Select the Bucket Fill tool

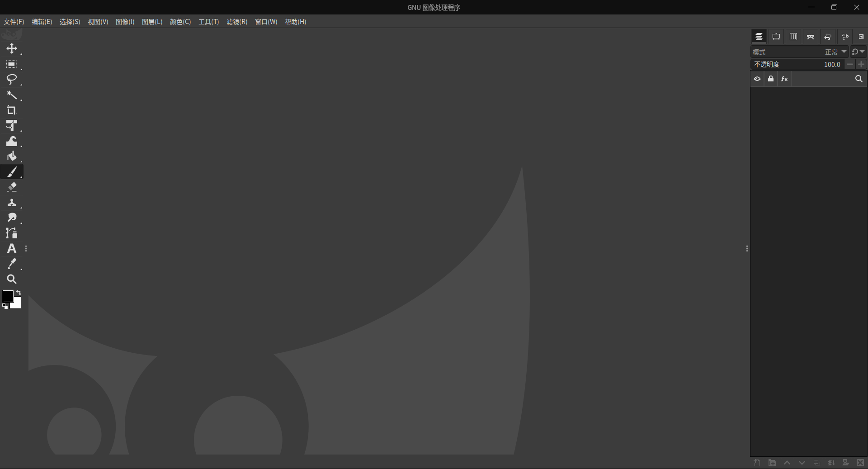[12, 156]
